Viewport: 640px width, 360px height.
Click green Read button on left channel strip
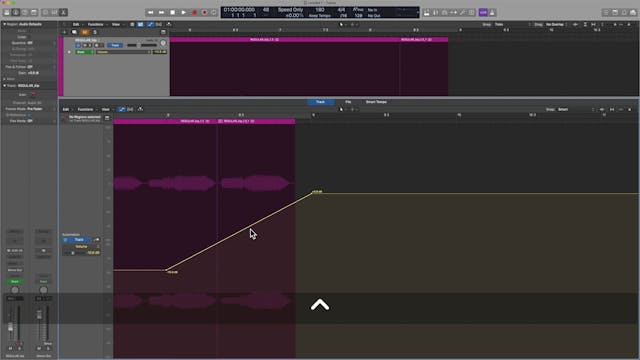tap(15, 282)
